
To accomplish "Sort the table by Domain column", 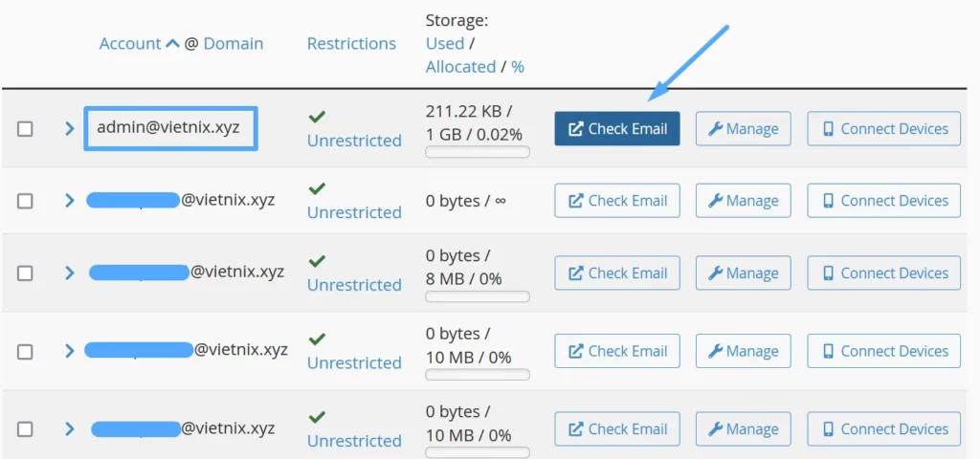I will click(234, 44).
